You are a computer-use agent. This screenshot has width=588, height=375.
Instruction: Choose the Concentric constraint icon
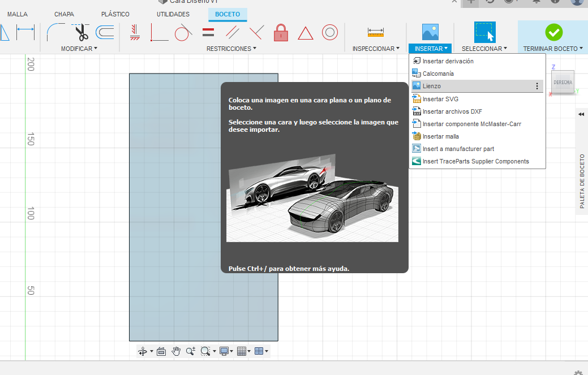[330, 33]
